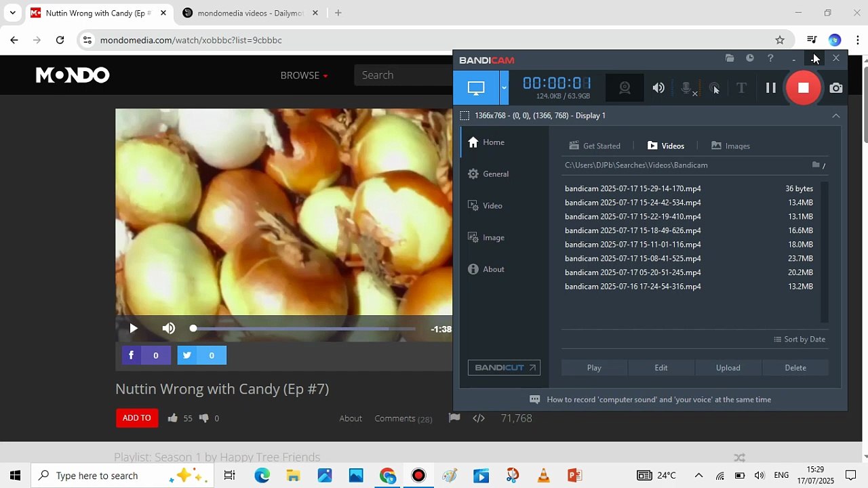Select Bandicam screen recording mode button
This screenshot has width=868, height=488.
coord(476,87)
